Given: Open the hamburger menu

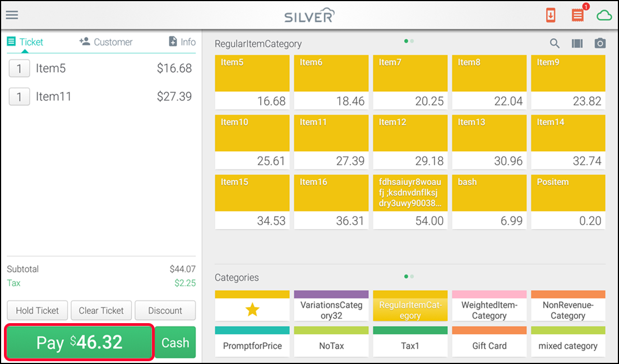Looking at the screenshot, I should [x=12, y=15].
